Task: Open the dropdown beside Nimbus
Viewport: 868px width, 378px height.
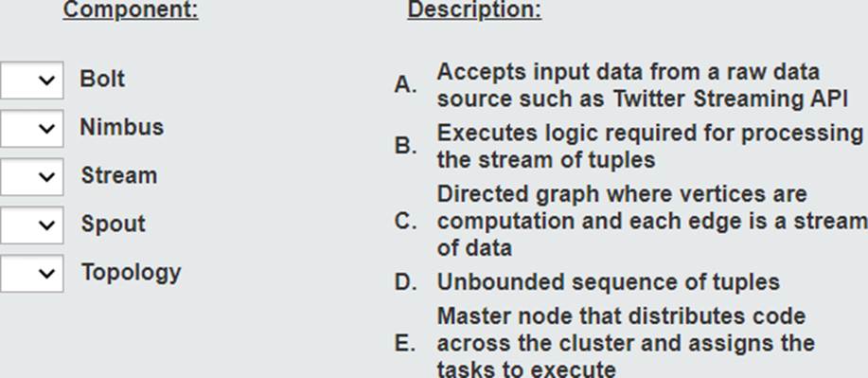Action: click(31, 129)
